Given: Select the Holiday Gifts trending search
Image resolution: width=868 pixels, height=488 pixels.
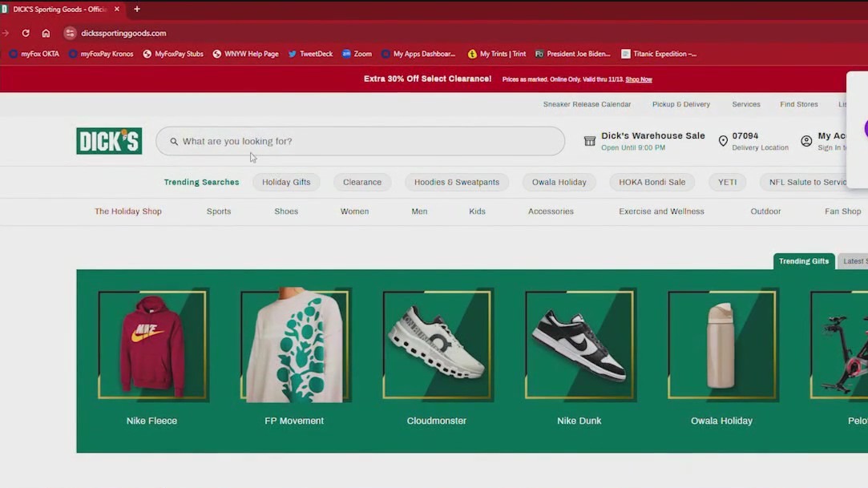Looking at the screenshot, I should tap(286, 182).
